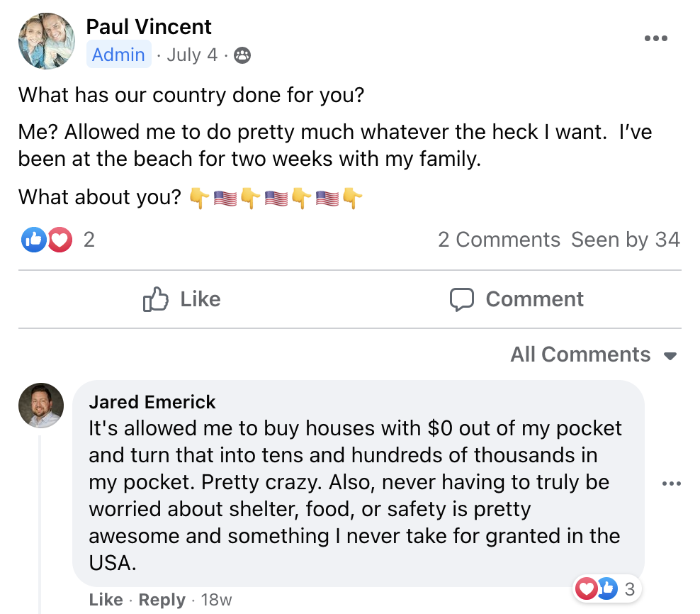Click the 18w comment timestamp
700x614 pixels.
216,600
